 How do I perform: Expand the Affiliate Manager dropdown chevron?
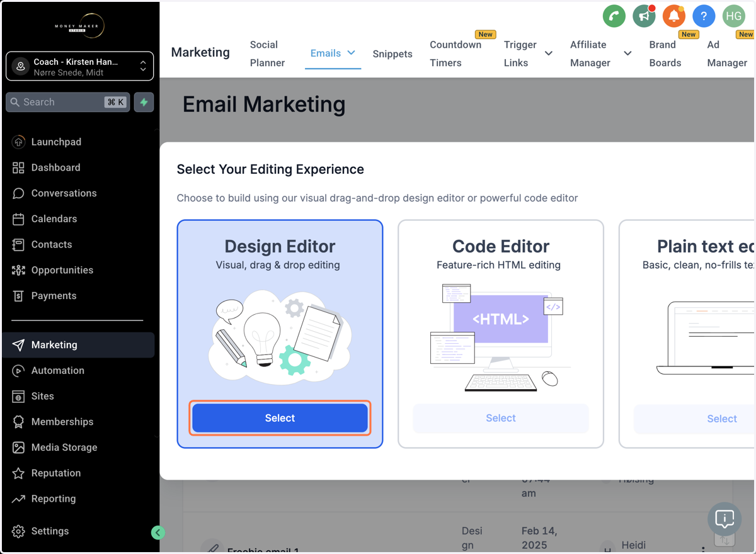point(627,54)
